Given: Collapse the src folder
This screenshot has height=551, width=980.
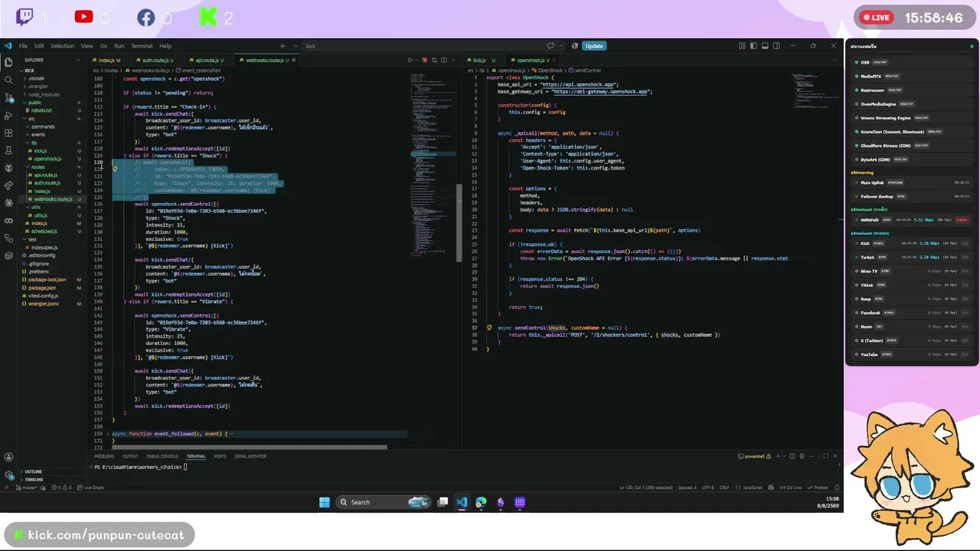Looking at the screenshot, I should [31, 119].
